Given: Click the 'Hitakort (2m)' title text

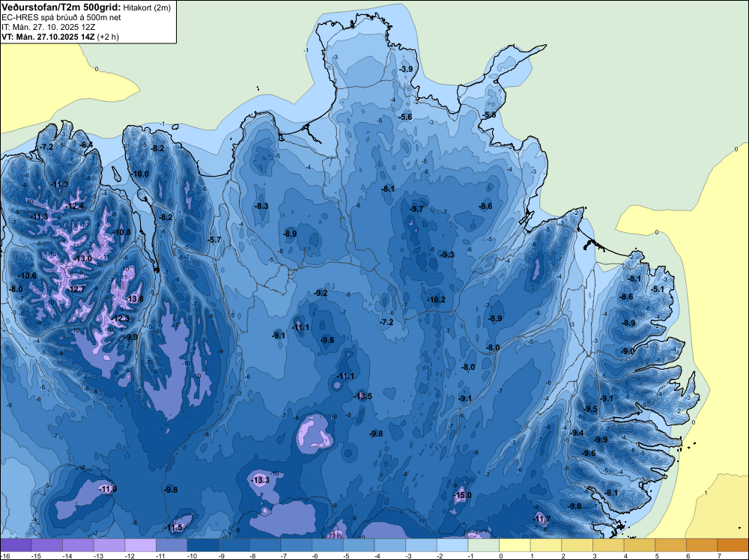Looking at the screenshot, I should point(147,7).
